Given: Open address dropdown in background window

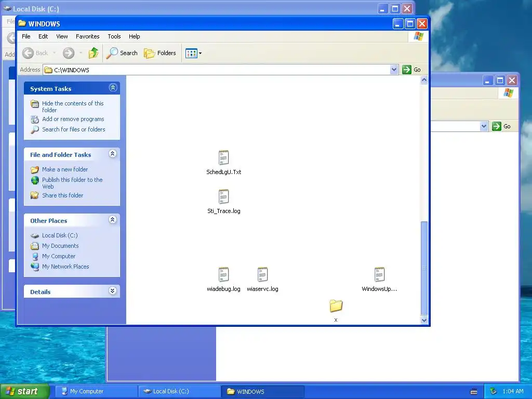Looking at the screenshot, I should (x=484, y=126).
